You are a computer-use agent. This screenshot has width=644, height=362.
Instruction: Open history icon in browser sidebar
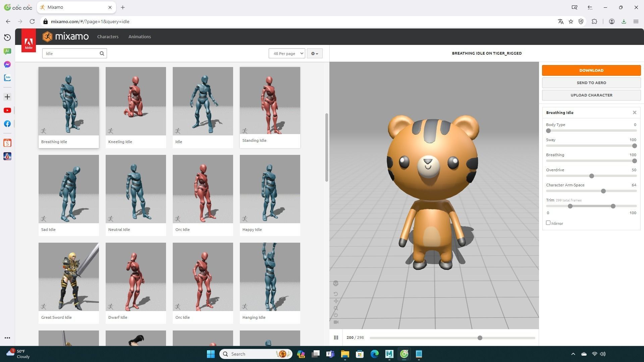[7, 38]
